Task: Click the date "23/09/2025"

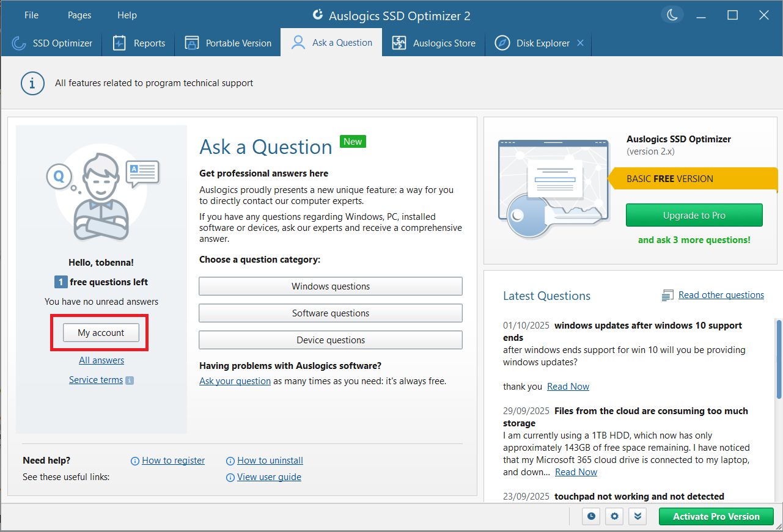Action: [x=526, y=497]
